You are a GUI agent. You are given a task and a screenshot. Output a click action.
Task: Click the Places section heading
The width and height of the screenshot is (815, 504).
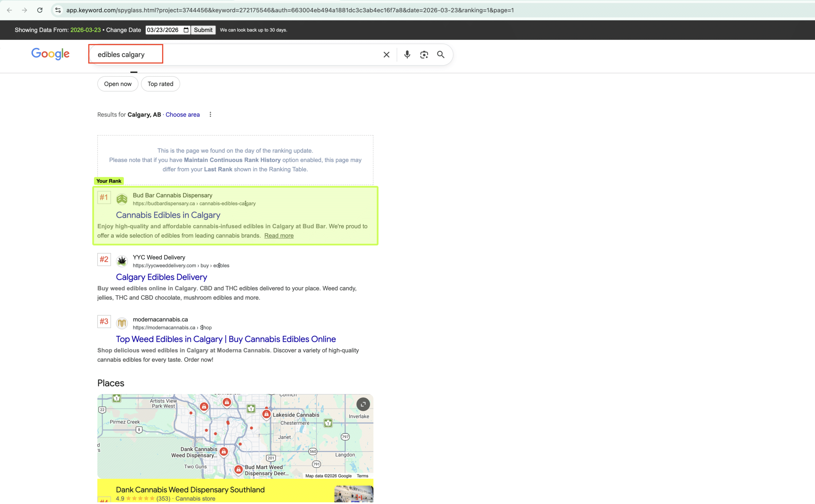[x=111, y=383]
